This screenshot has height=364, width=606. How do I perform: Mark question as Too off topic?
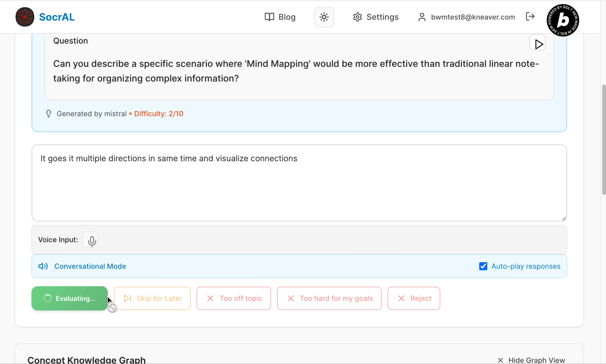coord(234,298)
